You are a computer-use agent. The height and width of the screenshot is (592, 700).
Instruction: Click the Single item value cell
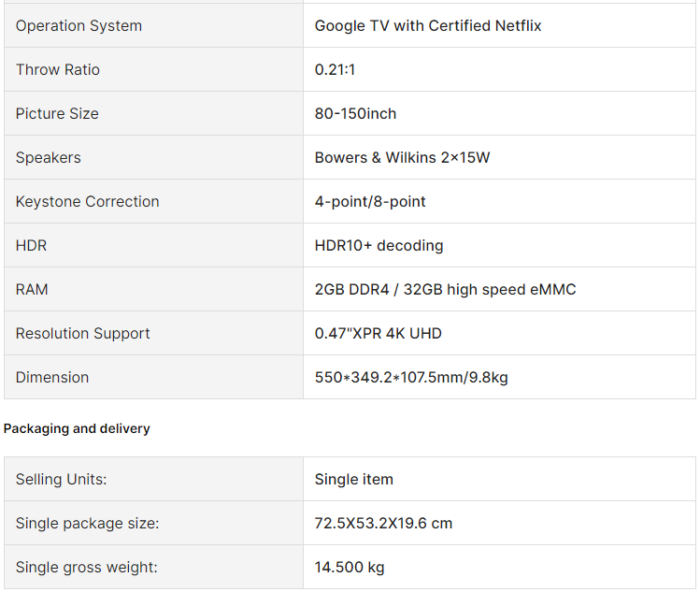[354, 480]
